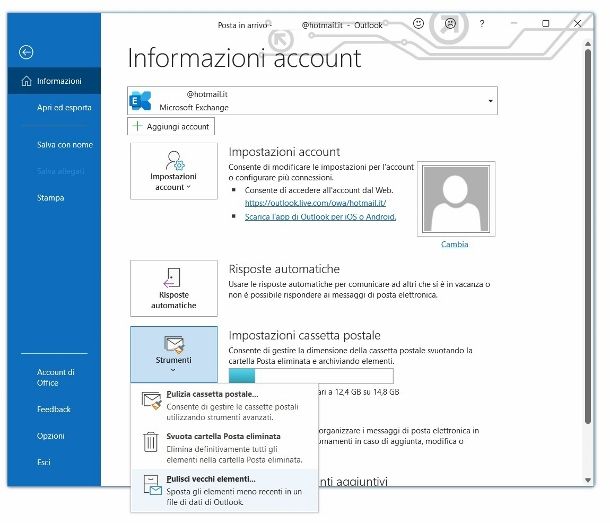Open the outlook.live.com web access link
The image size is (610, 523).
pos(316,203)
